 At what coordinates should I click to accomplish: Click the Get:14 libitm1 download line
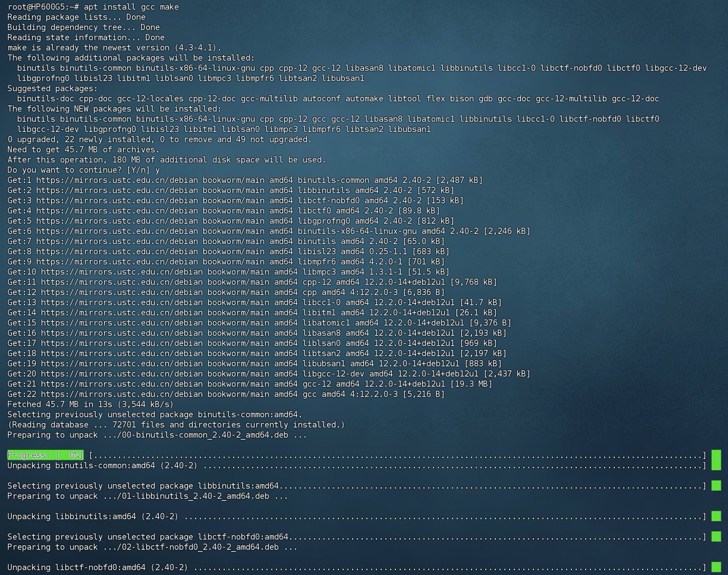(253, 313)
